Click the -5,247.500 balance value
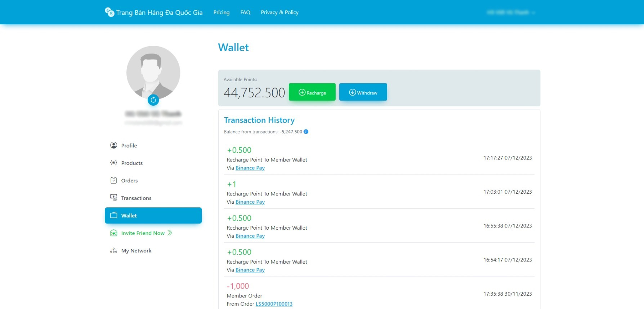 (291, 132)
